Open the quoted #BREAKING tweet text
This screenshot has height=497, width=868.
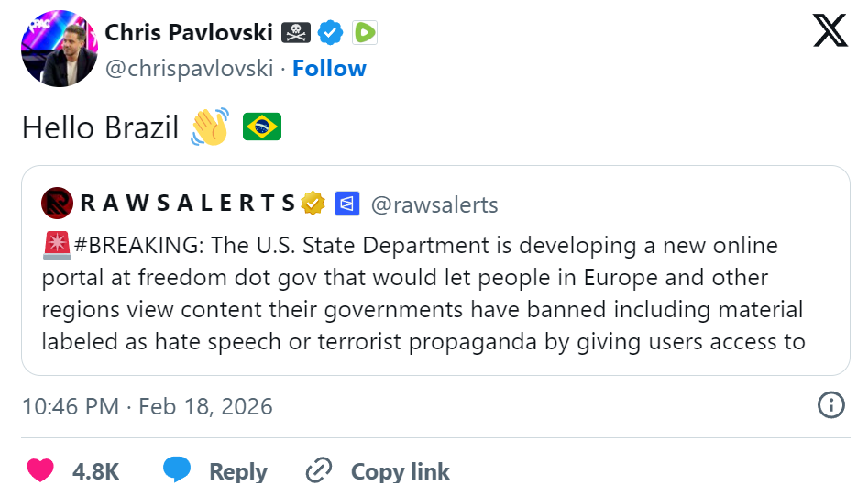pos(423,293)
